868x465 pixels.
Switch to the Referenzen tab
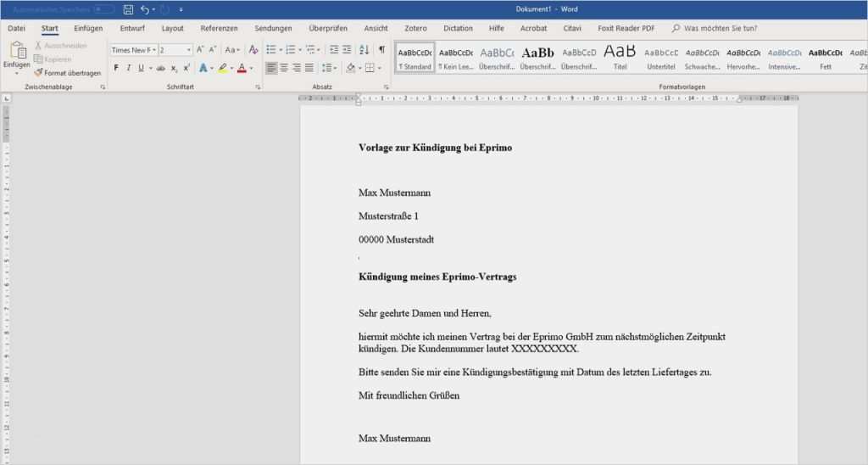pos(219,28)
